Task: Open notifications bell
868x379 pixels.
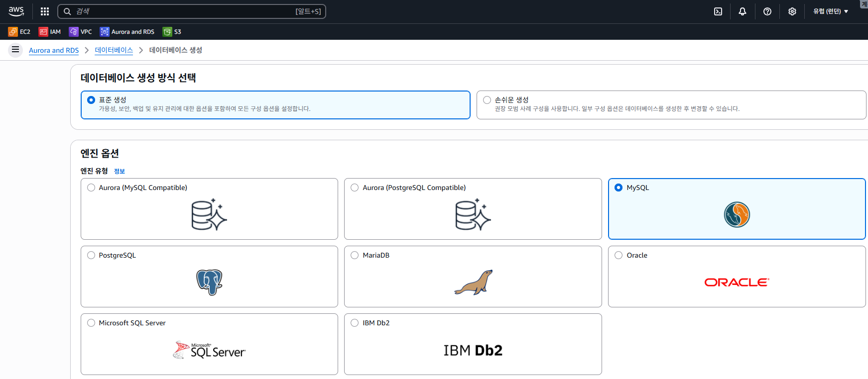Action: pyautogui.click(x=743, y=11)
